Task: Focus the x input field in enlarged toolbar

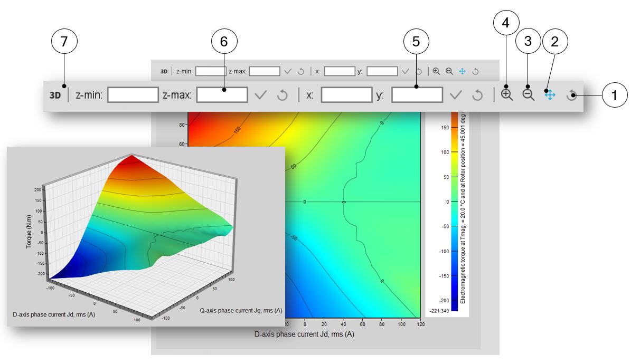Action: pos(346,95)
